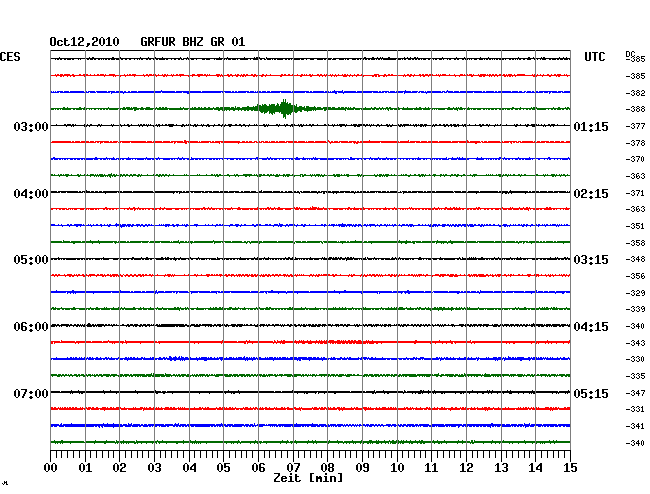Select the DC offset value -343
This screenshot has width=650, height=494.
click(x=635, y=343)
